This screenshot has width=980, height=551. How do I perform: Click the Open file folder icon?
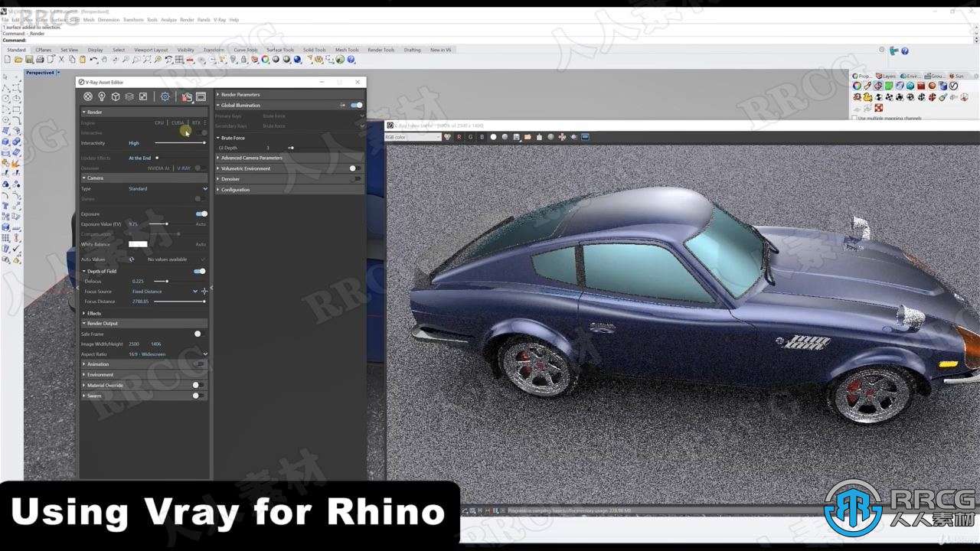18,60
